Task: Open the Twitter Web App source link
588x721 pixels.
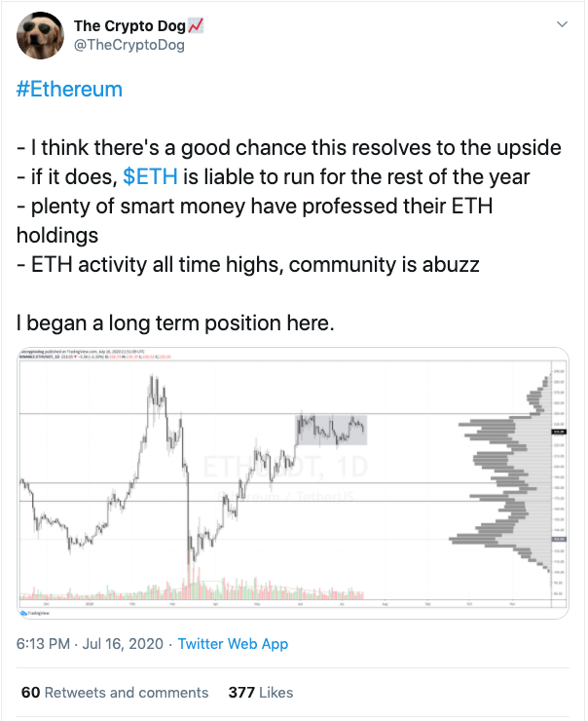Action: point(233,644)
